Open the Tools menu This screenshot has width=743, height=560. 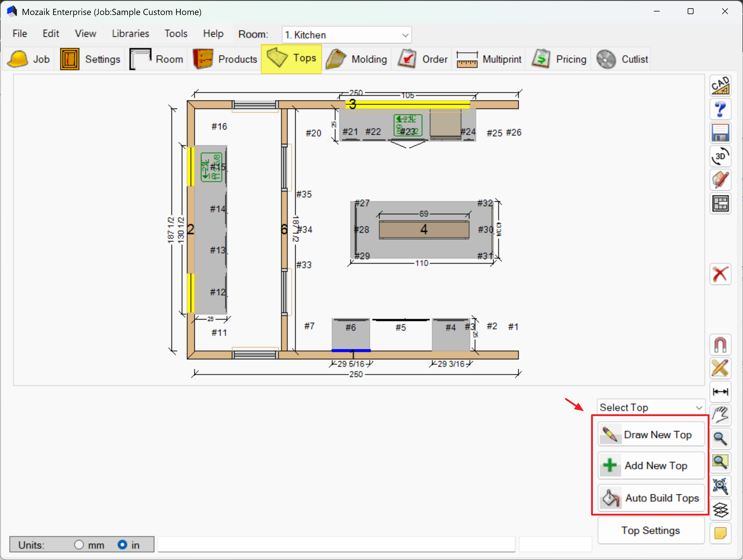pyautogui.click(x=176, y=34)
